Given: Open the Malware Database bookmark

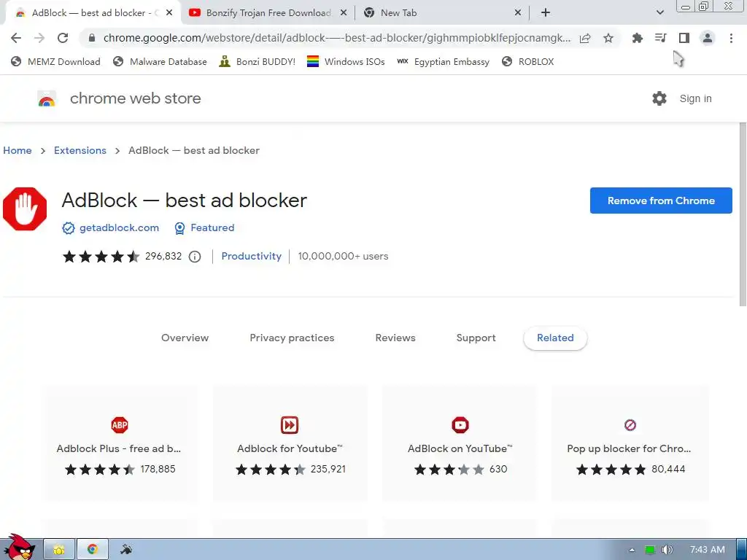Looking at the screenshot, I should coord(160,61).
